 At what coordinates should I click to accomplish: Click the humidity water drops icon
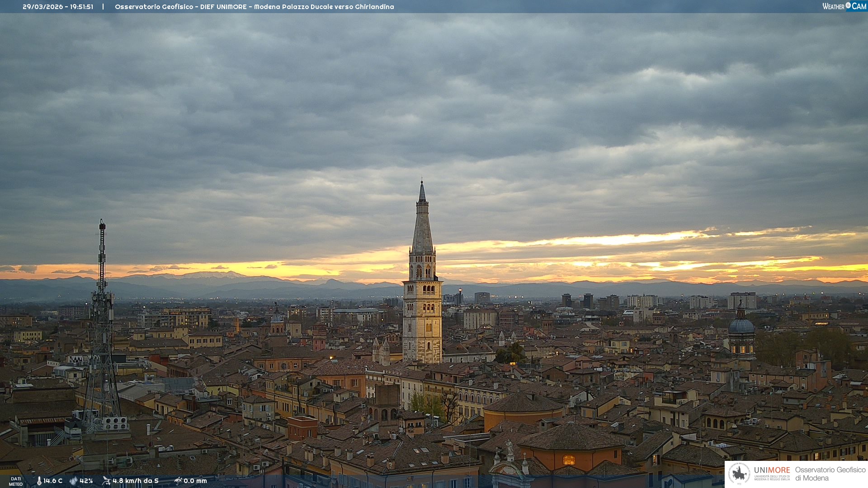point(73,481)
